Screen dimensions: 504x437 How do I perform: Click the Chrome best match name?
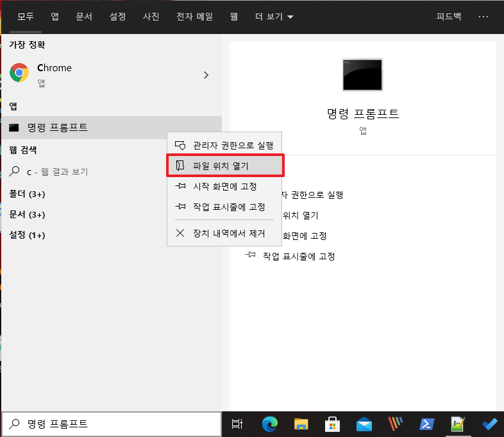(x=55, y=68)
